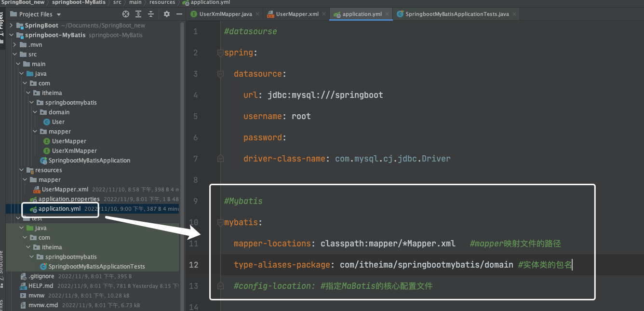Click the Expand All icon in Project panel

(138, 14)
